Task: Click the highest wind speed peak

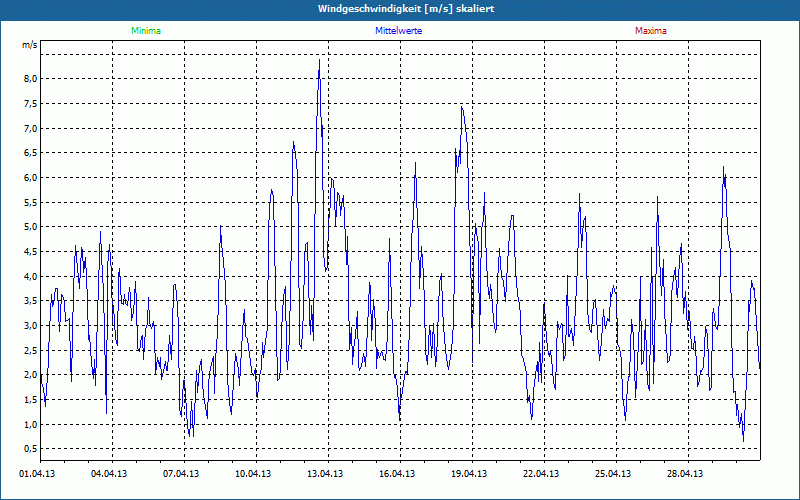Action: (319, 61)
